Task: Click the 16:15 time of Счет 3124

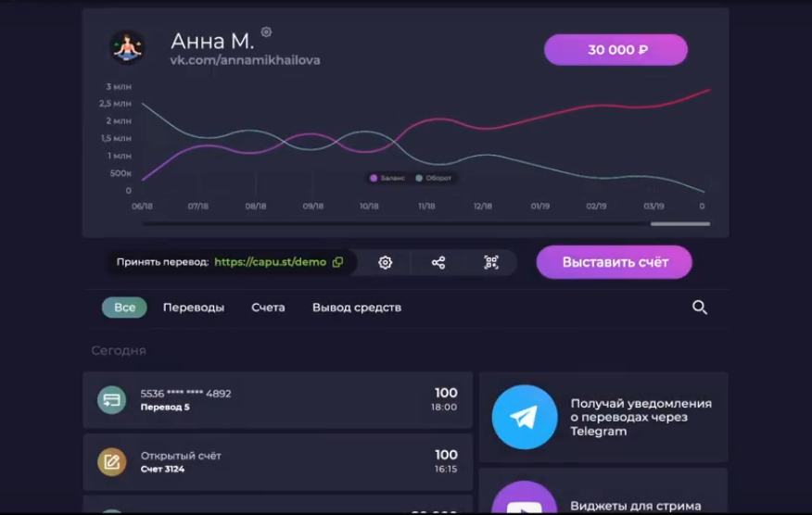Action: click(x=445, y=469)
